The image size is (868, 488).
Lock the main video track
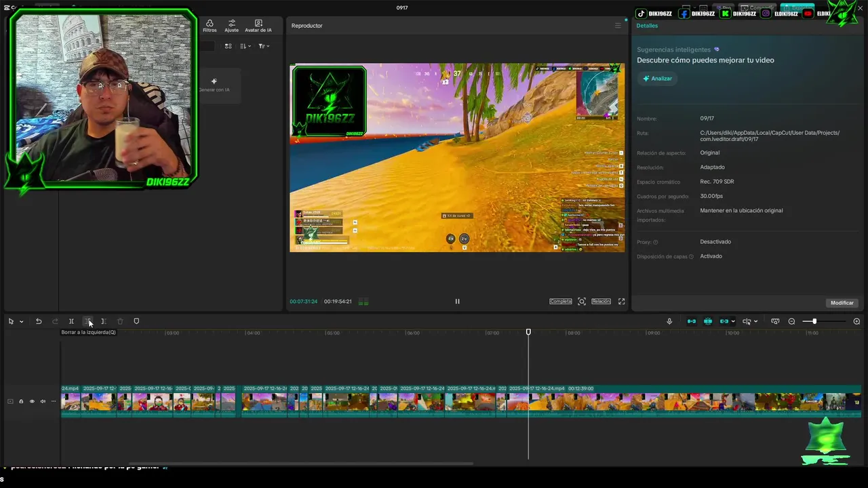coord(21,401)
